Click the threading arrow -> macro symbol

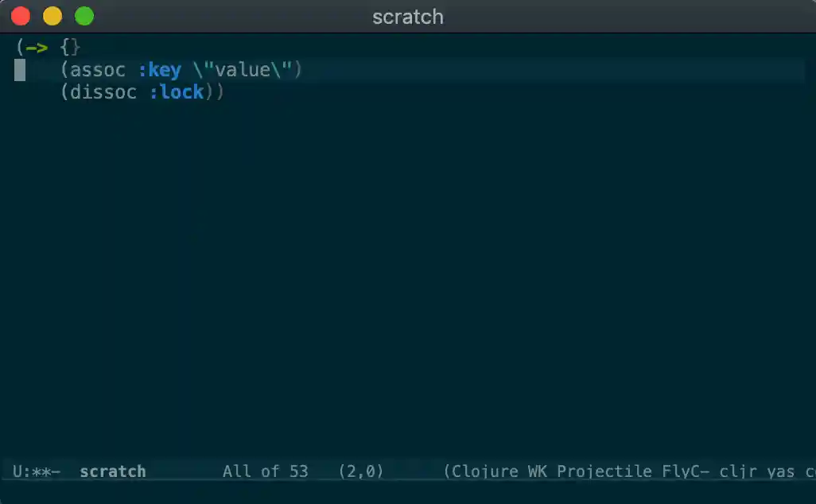pos(37,48)
